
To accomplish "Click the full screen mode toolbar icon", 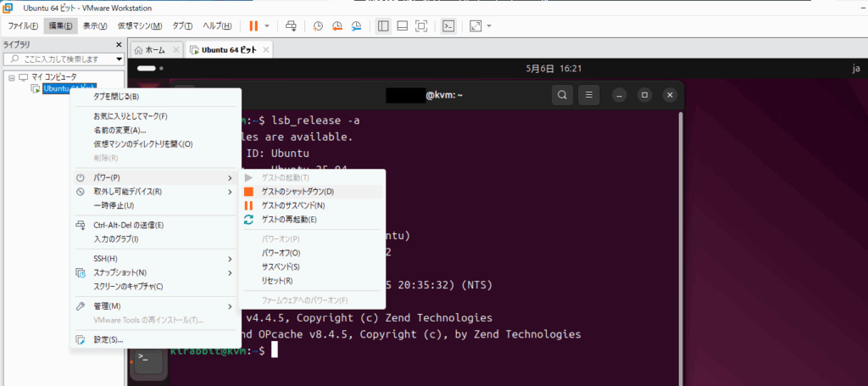I will 422,26.
